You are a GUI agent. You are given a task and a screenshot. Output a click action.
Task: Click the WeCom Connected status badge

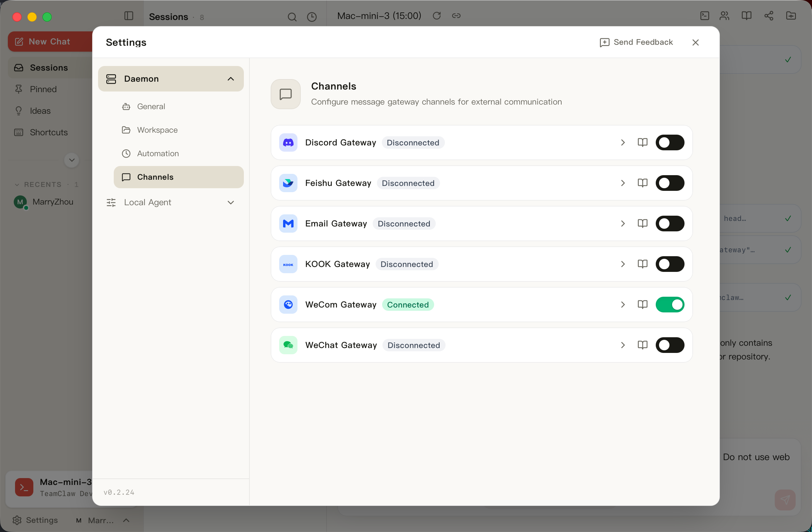click(408, 305)
